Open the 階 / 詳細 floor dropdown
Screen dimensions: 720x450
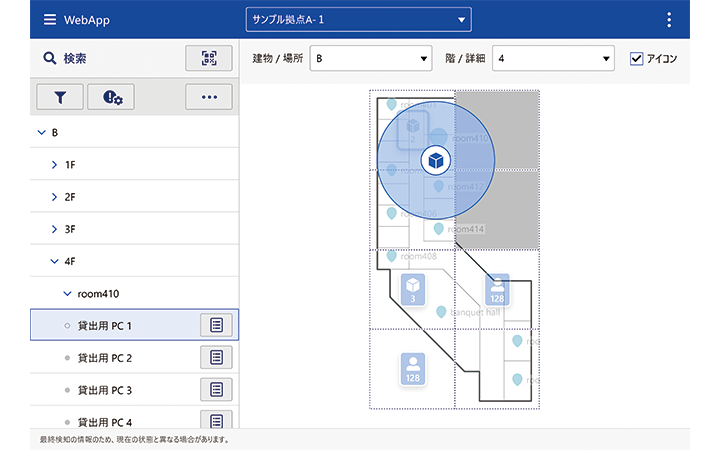point(551,58)
